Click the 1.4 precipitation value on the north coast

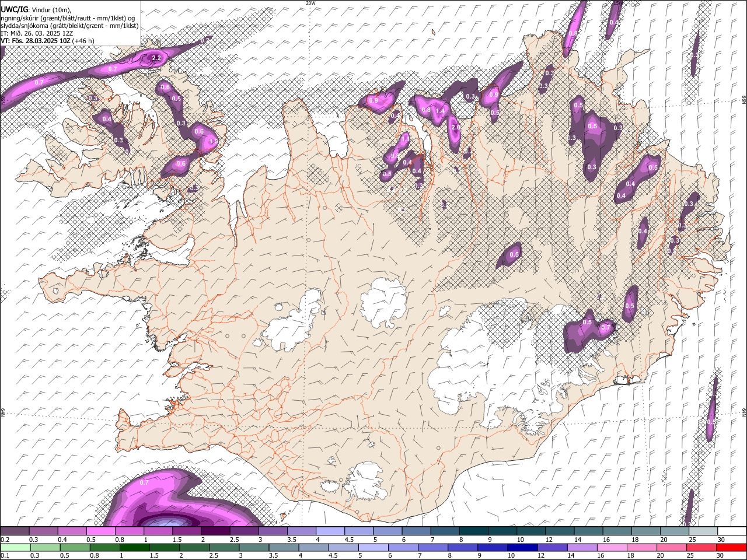[440, 111]
